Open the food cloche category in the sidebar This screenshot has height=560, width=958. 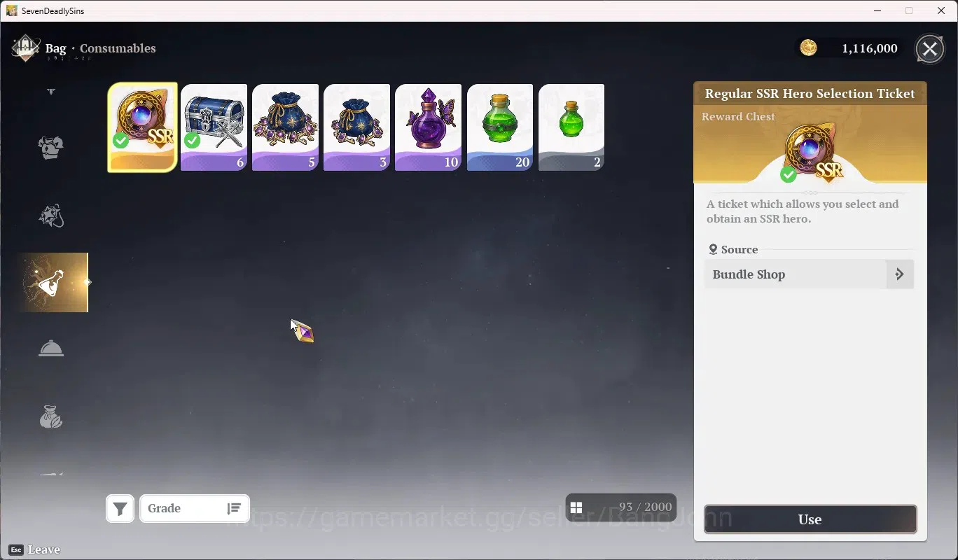click(51, 349)
